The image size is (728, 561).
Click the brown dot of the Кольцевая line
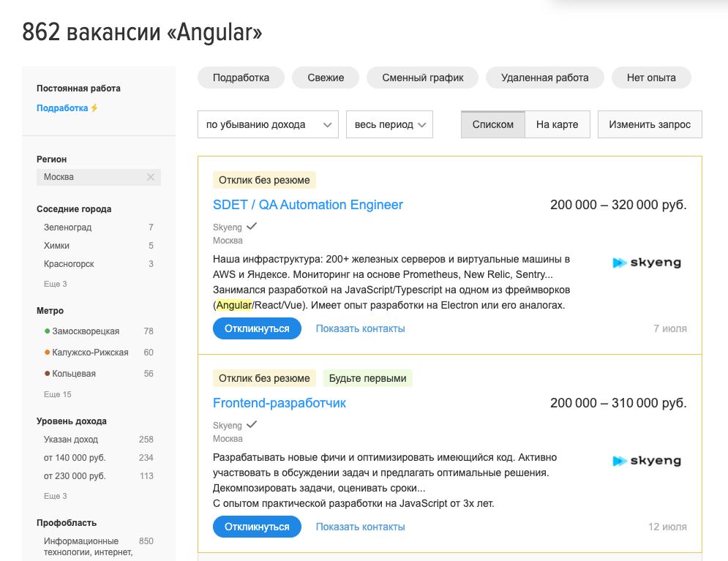point(47,373)
